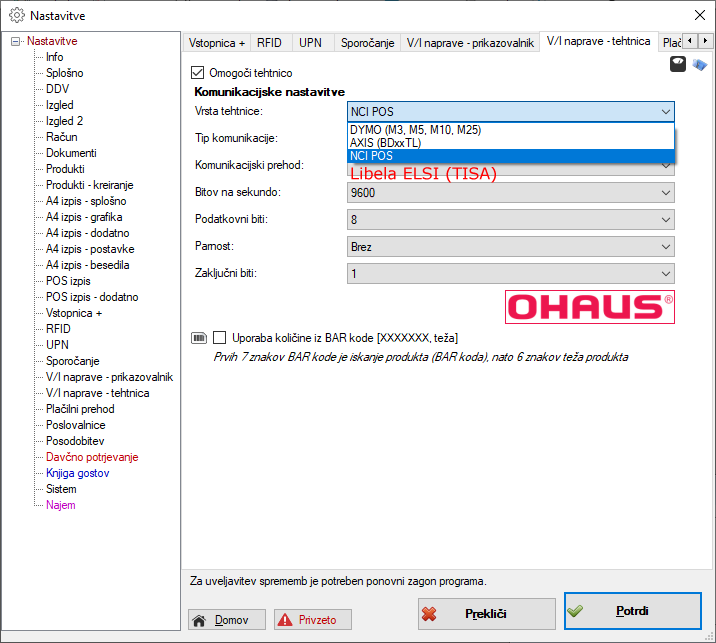716x643 pixels.
Task: Open the V/I naprave - prikazovalnik tab
Action: pos(469,43)
